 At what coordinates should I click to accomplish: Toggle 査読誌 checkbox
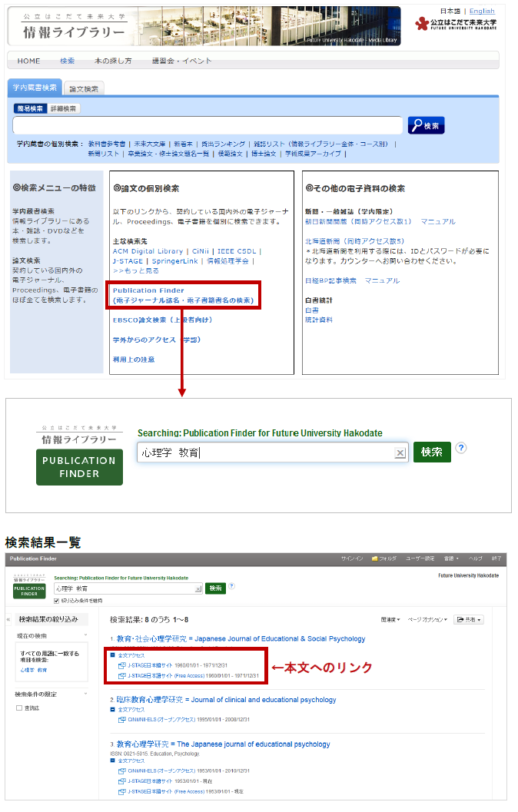pos(19,708)
